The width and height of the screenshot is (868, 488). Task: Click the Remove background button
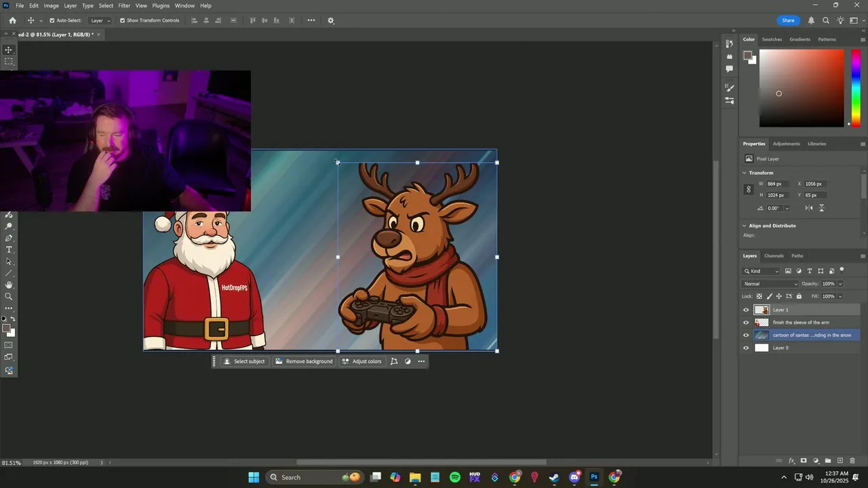point(304,361)
